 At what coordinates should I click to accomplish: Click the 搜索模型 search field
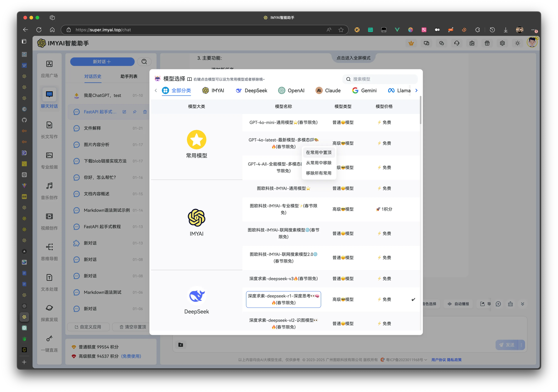coord(380,79)
